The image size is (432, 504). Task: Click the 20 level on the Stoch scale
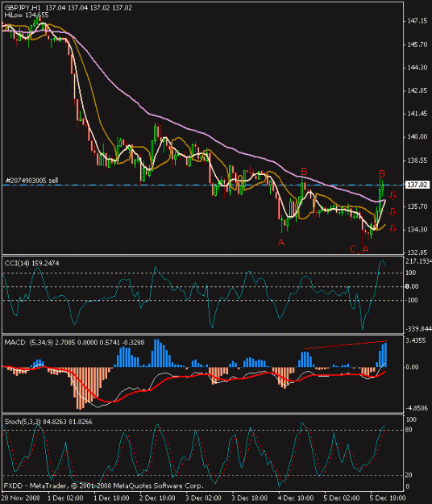click(409, 475)
